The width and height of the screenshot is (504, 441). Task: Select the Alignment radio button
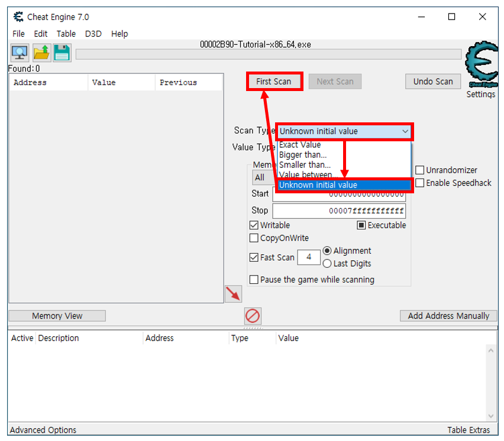coord(327,251)
